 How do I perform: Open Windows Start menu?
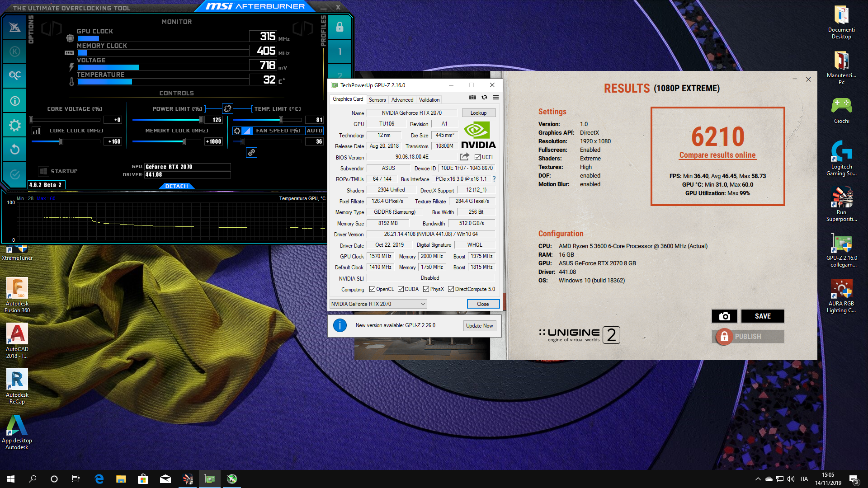point(11,479)
